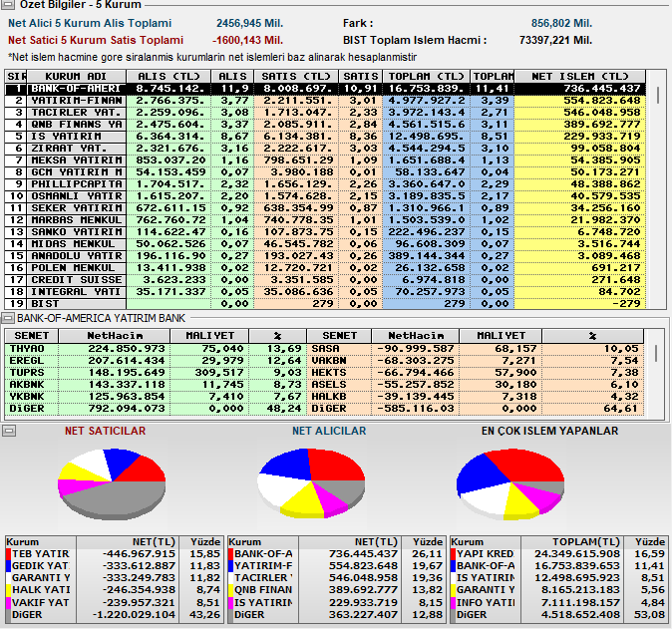This screenshot has width=672, height=629.
Task: Sort by the TOPLAM (TL) column header
Action: [426, 77]
